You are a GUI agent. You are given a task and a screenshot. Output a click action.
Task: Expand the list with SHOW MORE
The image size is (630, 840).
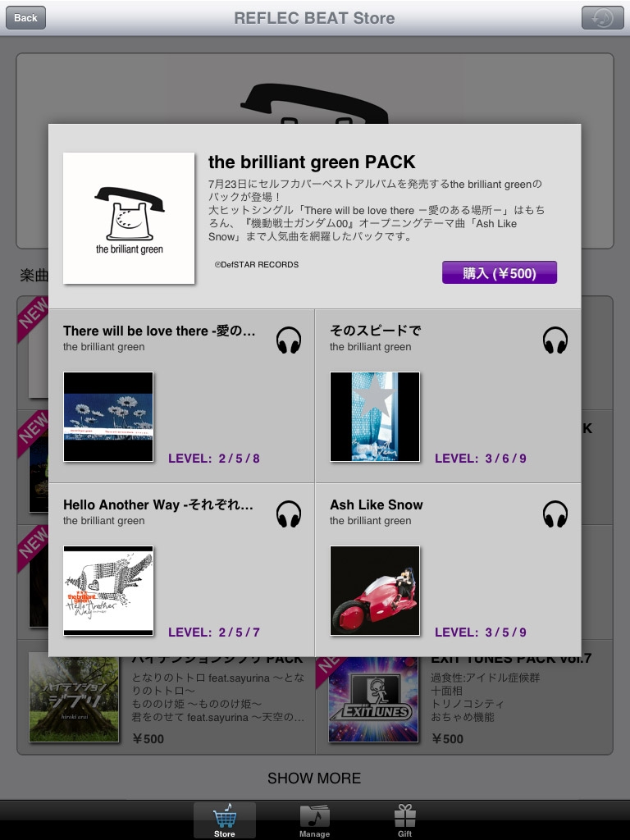[x=314, y=778]
